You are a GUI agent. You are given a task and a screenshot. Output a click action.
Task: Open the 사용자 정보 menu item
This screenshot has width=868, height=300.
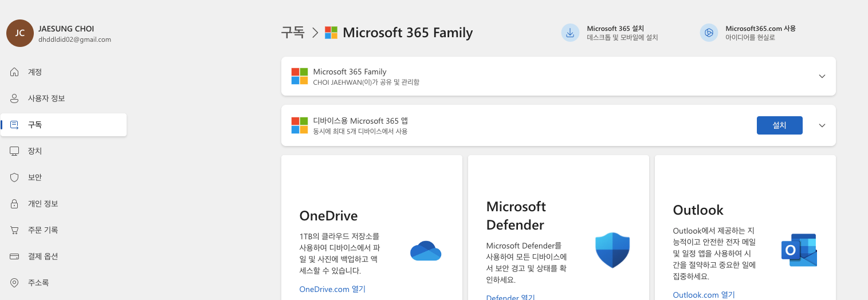[64, 98]
